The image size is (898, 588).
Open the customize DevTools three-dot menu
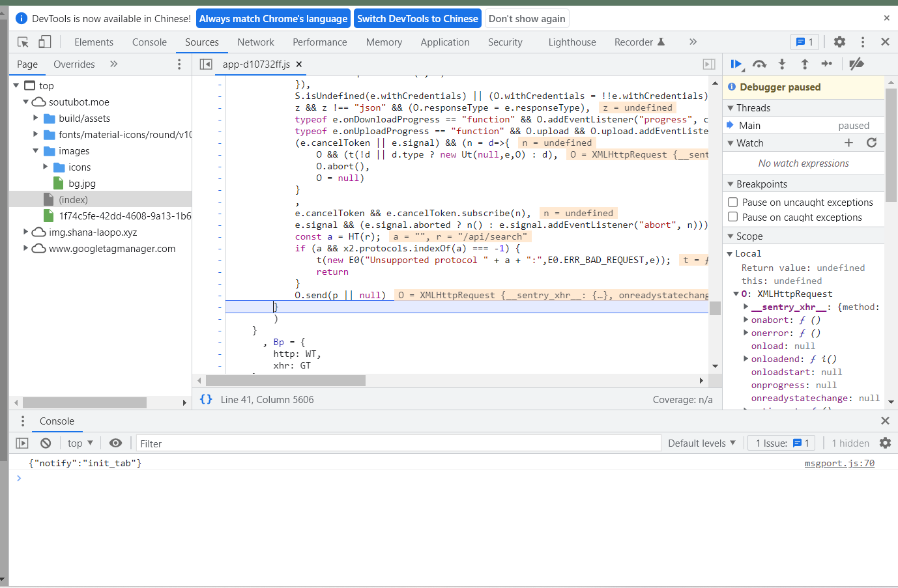click(863, 42)
